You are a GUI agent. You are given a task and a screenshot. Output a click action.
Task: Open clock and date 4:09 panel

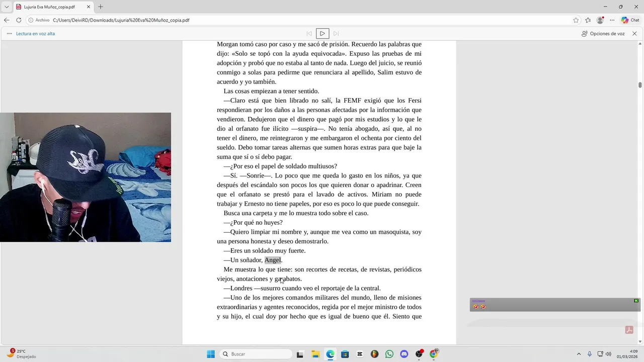[627, 354]
